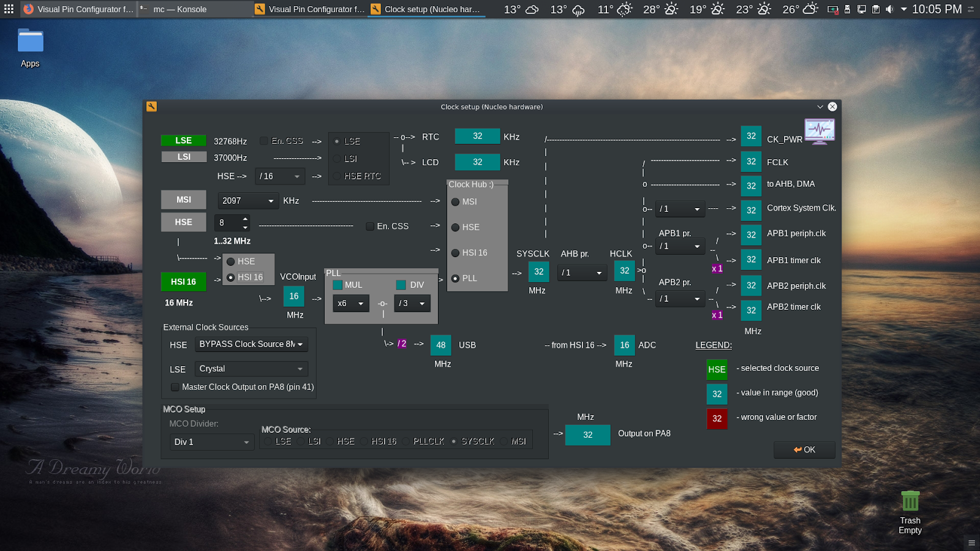Click the Firefox icon in the taskbar
This screenshot has width=980, height=551.
tap(28, 9)
